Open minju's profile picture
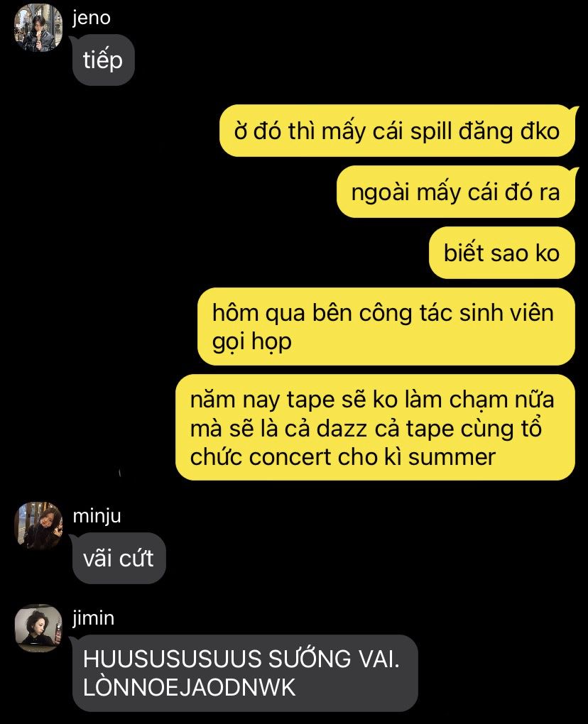The width and height of the screenshot is (588, 724). (38, 525)
